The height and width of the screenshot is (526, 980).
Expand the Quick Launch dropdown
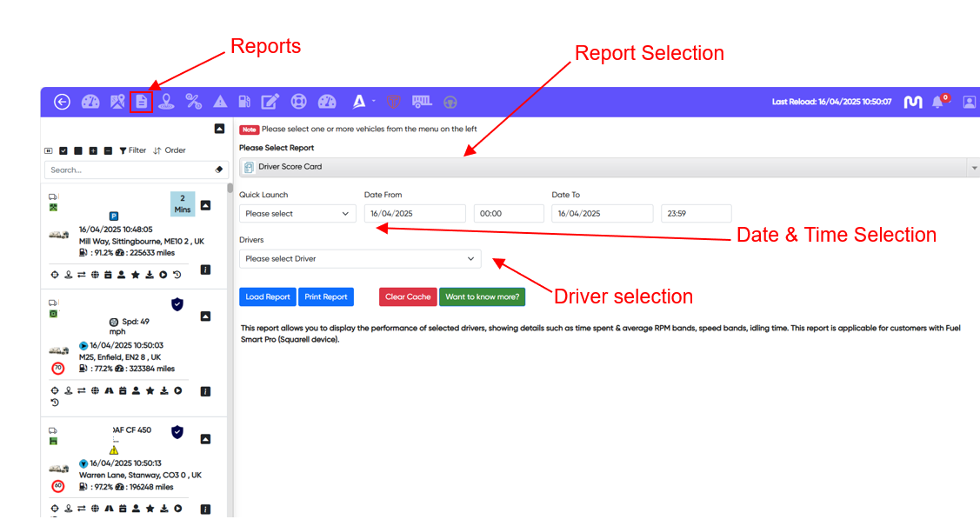[x=297, y=214]
